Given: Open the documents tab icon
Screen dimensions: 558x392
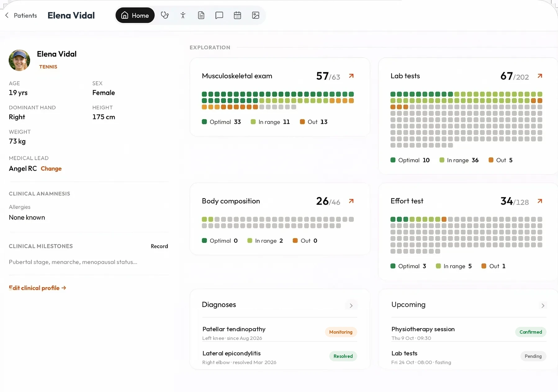Looking at the screenshot, I should point(201,15).
